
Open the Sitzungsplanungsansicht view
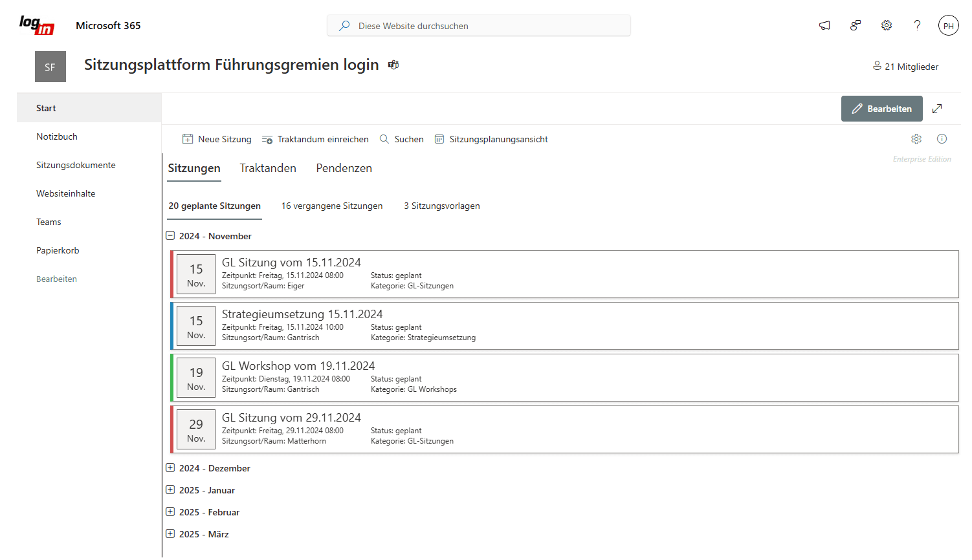coord(491,138)
